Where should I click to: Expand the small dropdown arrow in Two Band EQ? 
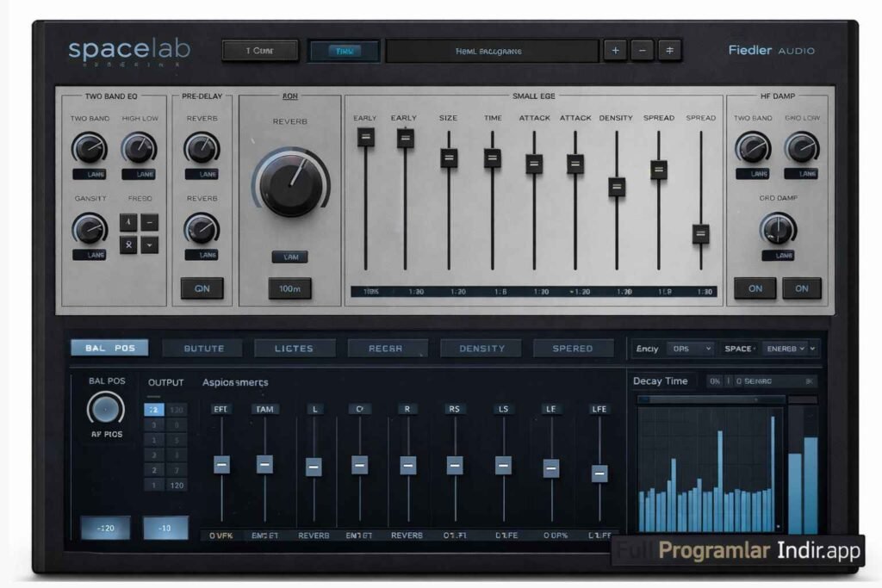click(x=147, y=245)
